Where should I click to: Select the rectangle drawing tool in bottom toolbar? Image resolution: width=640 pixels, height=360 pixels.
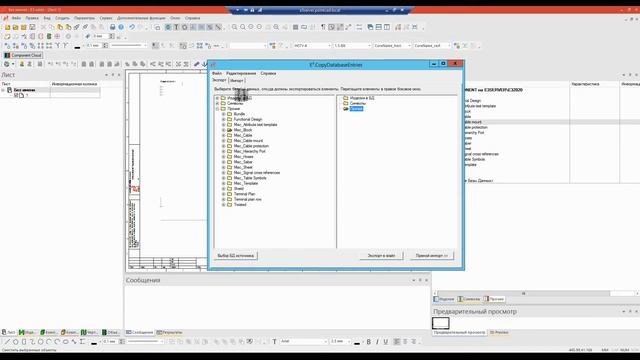(x=24, y=342)
